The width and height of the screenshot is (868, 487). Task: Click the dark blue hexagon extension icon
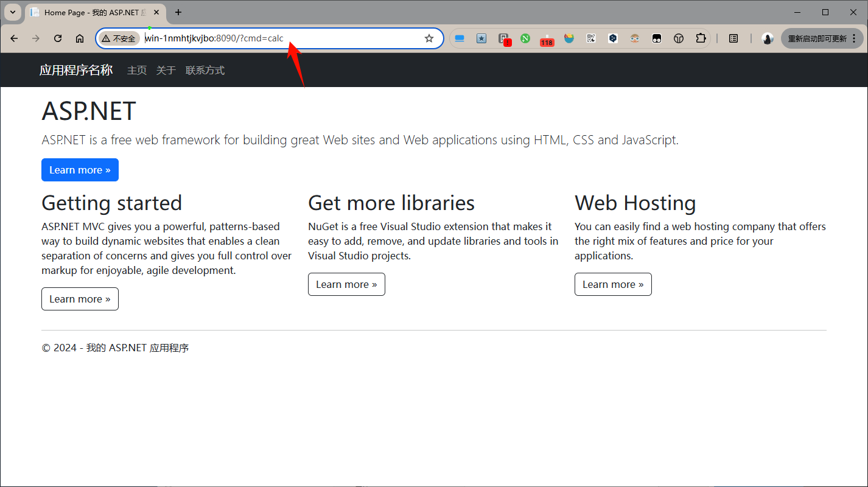613,38
